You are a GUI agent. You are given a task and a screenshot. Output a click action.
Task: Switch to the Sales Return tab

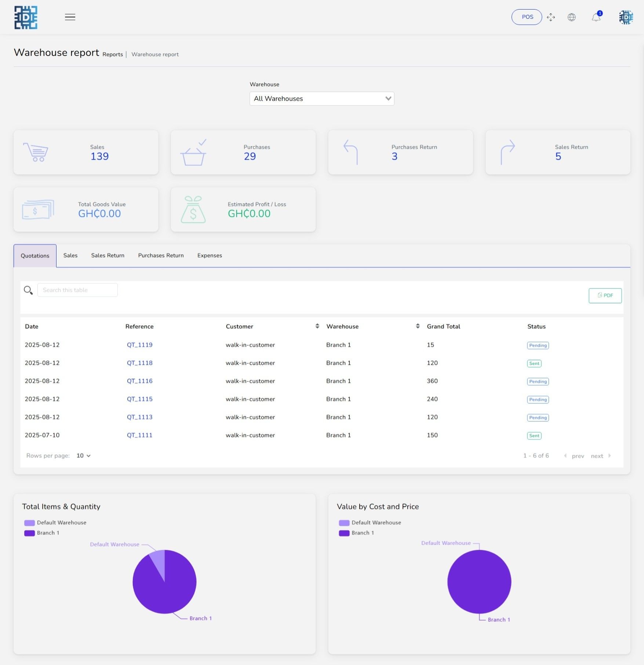coord(108,255)
